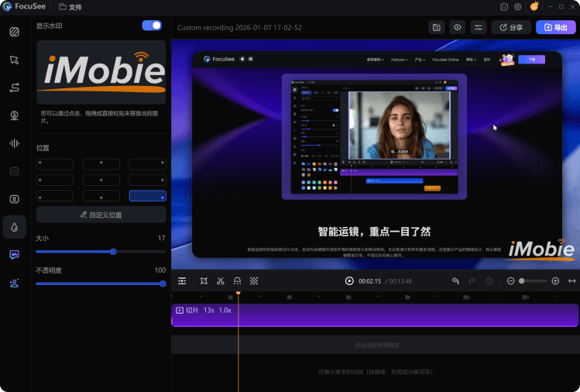The height and width of the screenshot is (392, 580).
Task: Open the webcam settings sidebar icon
Action: pyautogui.click(x=15, y=115)
